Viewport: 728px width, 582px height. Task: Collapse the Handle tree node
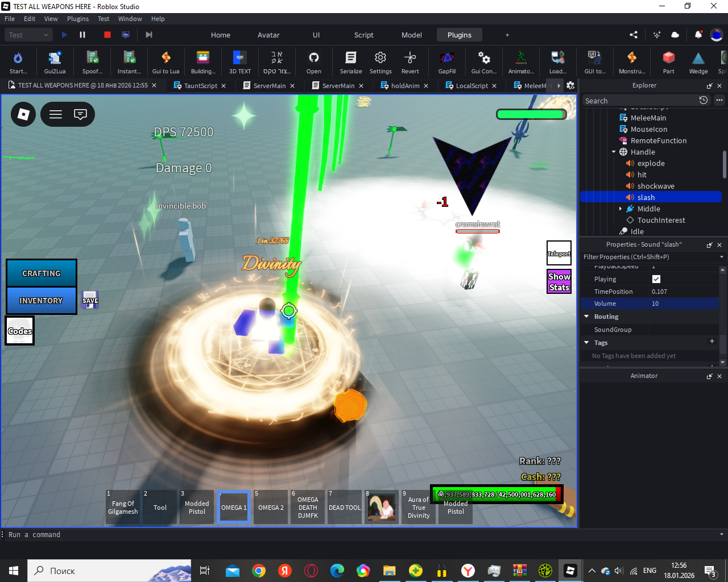tap(614, 152)
